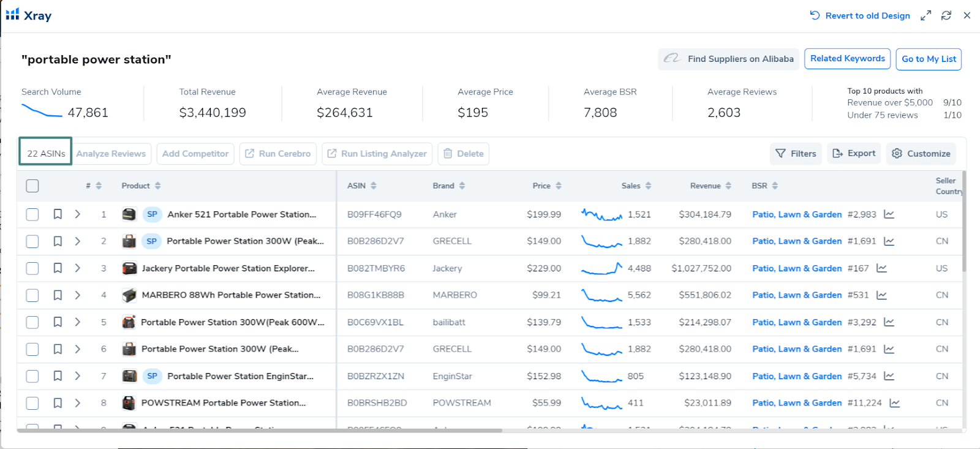Sort by # rank column arrows
This screenshot has height=449, width=980.
click(99, 186)
